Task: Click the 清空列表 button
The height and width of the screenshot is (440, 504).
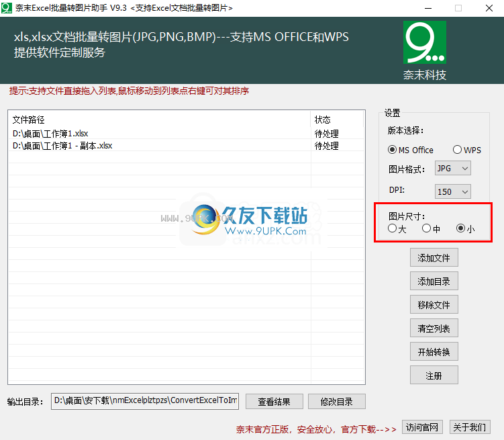Action: pos(434,328)
